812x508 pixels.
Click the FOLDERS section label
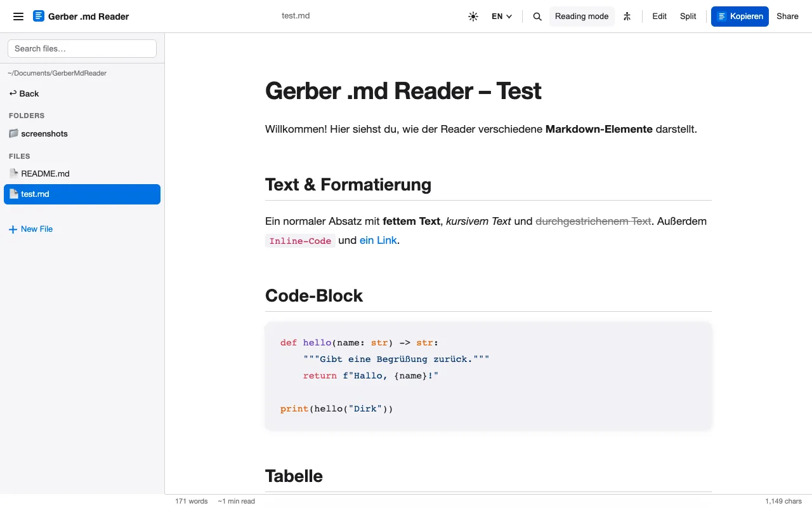(27, 116)
